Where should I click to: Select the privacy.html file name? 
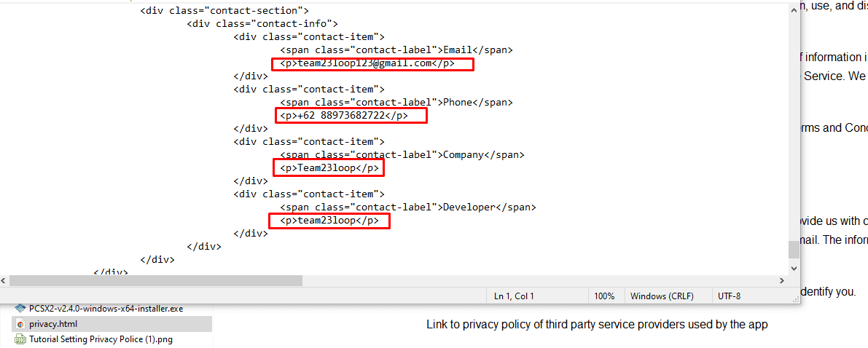point(53,324)
